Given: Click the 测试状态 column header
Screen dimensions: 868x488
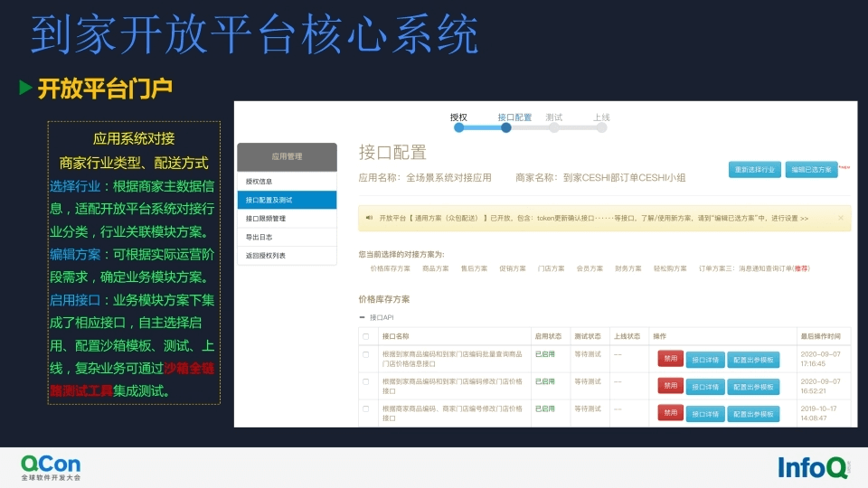Looking at the screenshot, I should [588, 336].
